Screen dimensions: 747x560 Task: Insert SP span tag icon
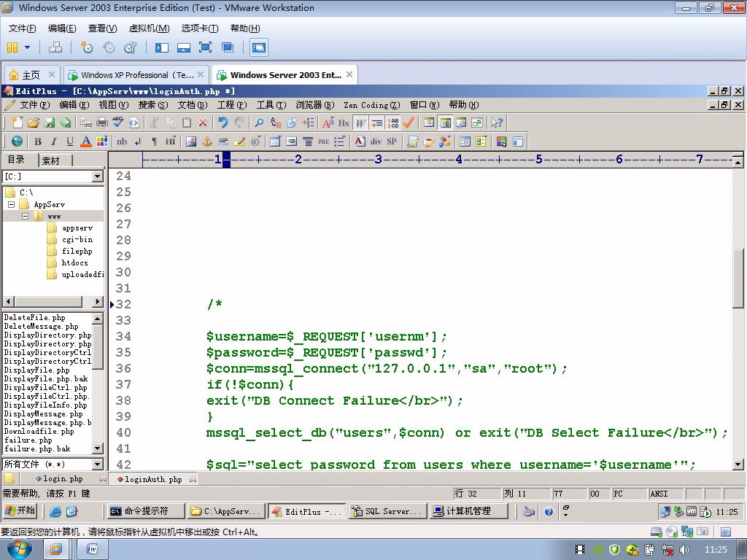(392, 141)
